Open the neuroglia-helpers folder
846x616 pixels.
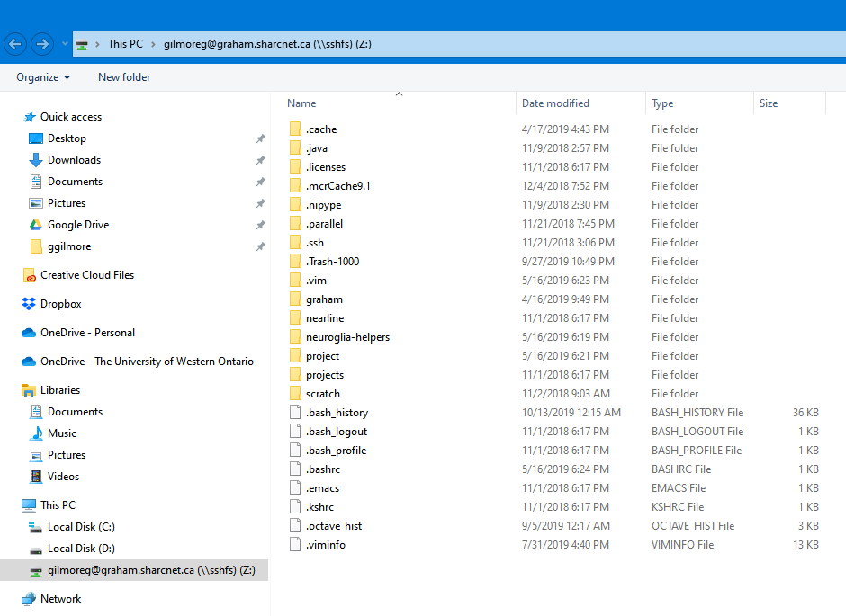[346, 337]
